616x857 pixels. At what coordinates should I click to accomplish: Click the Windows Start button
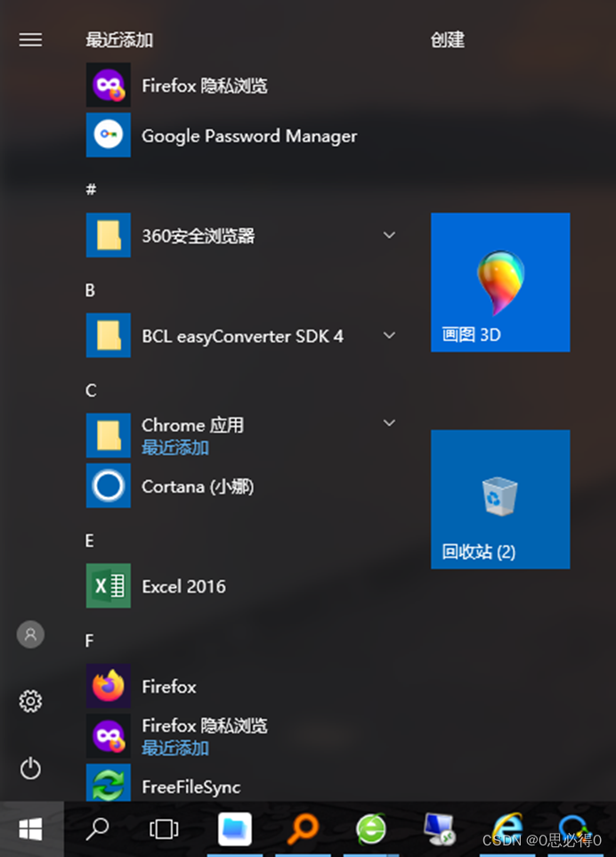point(31,829)
